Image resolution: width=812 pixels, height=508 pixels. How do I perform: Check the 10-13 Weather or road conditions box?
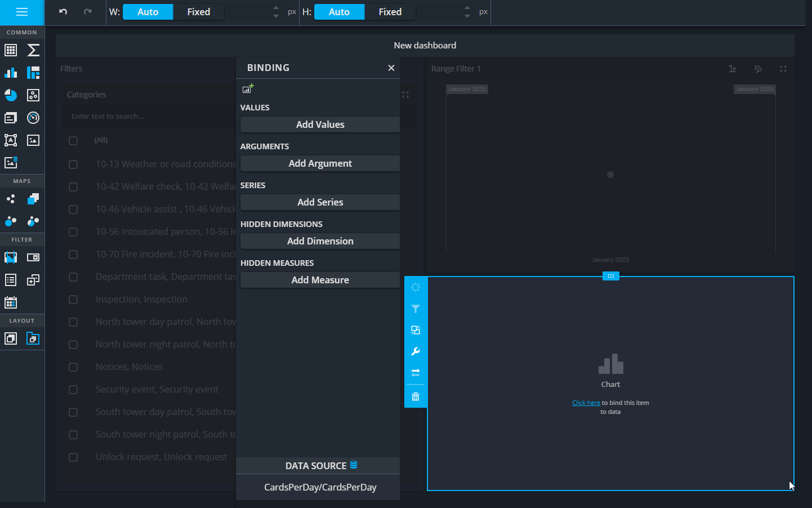73,164
